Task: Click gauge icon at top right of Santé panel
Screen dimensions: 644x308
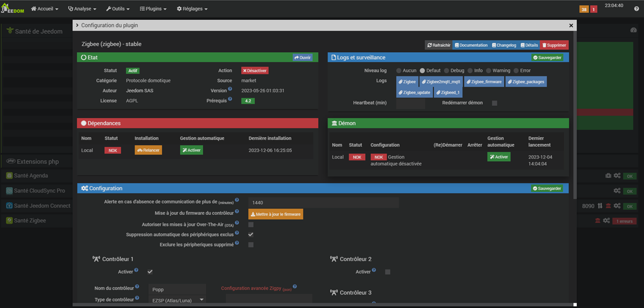Action: 633,30
